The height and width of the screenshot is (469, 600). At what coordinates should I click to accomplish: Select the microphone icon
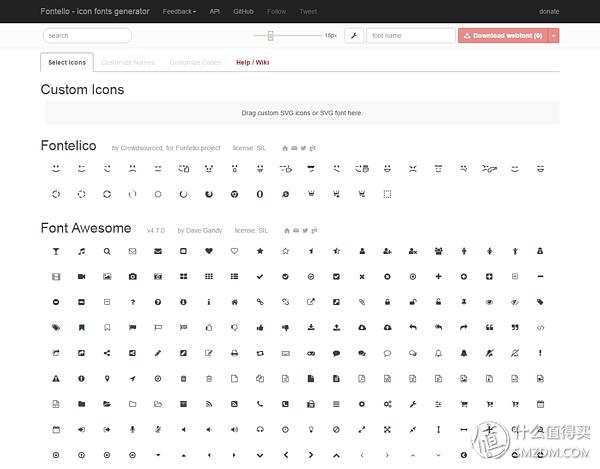[x=132, y=430]
